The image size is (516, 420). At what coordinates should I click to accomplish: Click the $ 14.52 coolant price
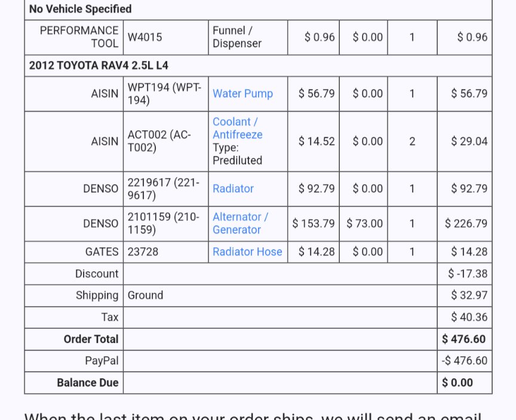tap(317, 141)
